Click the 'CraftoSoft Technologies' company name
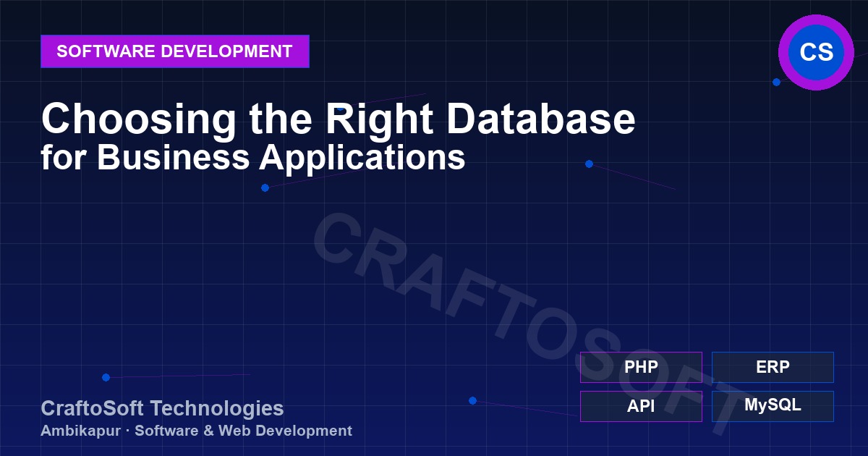Viewport: 868px width, 456px height. pos(162,408)
